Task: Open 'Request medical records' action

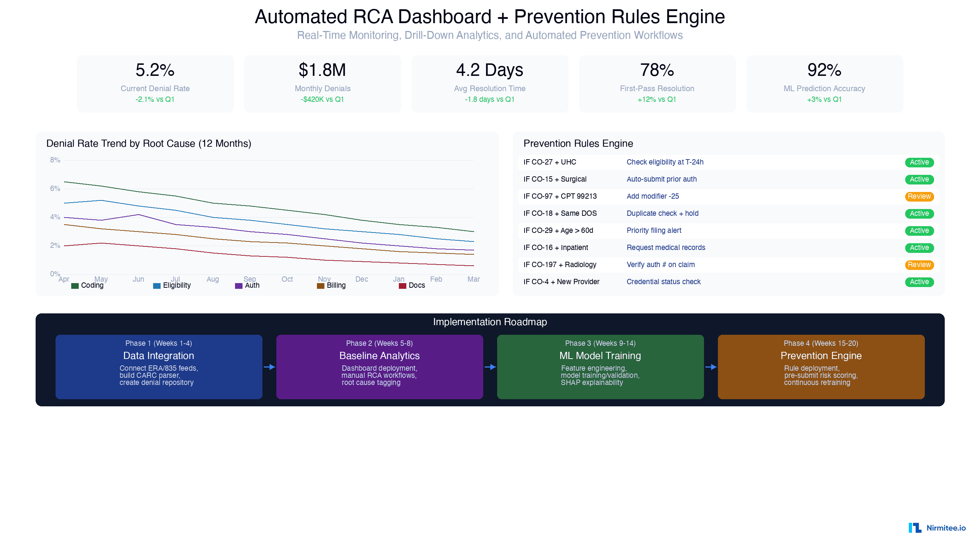Action: tap(666, 248)
